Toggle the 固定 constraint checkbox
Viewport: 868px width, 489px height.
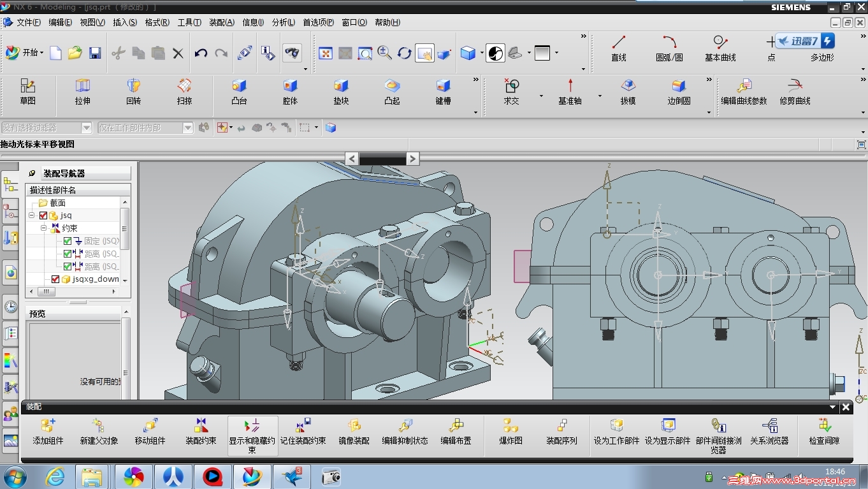68,241
